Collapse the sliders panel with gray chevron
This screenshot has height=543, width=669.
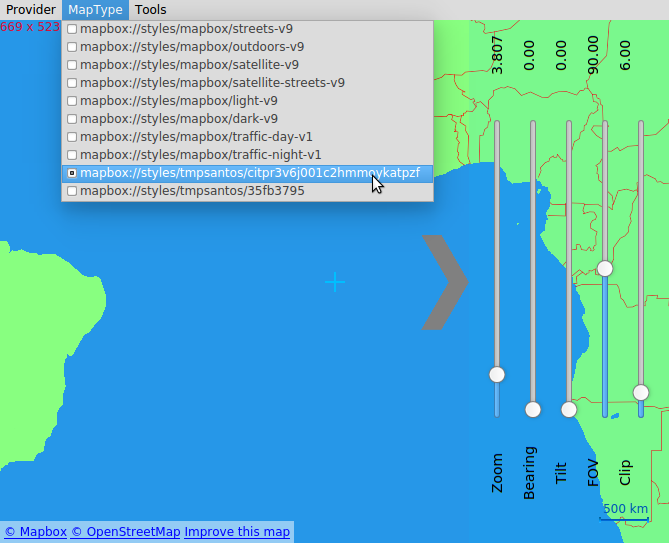click(x=445, y=282)
